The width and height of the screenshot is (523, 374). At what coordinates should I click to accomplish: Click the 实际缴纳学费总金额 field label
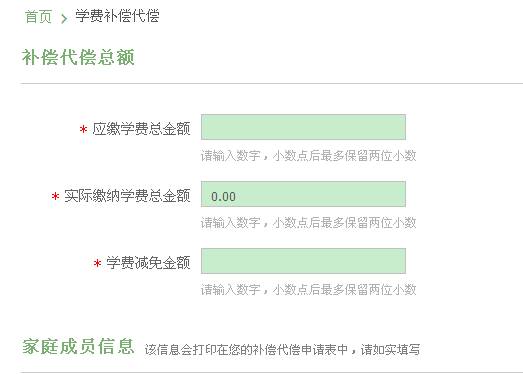click(x=127, y=196)
